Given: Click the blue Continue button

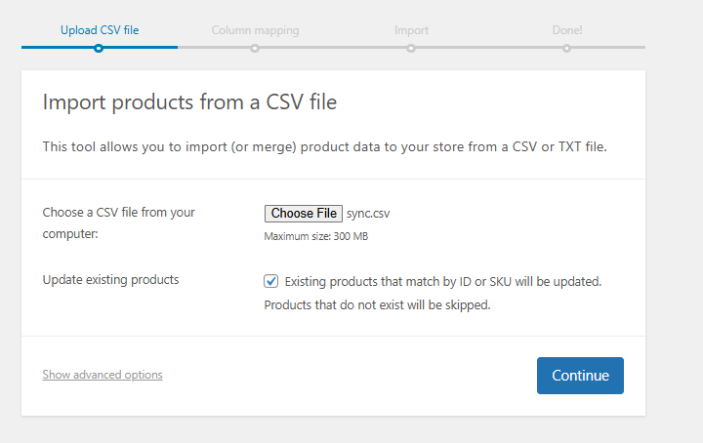Looking at the screenshot, I should click(x=580, y=376).
